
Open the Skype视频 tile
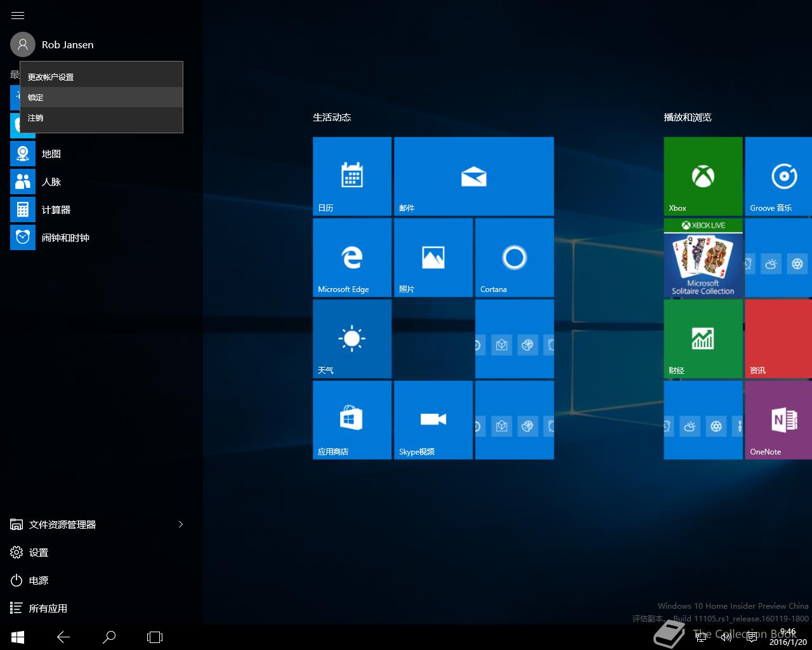pyautogui.click(x=433, y=420)
